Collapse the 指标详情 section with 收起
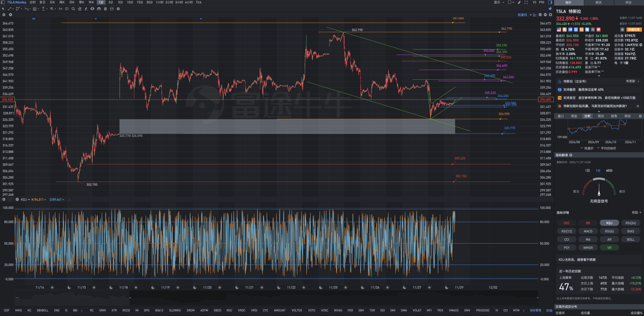Viewport: 644px width, 316px height. [636, 213]
